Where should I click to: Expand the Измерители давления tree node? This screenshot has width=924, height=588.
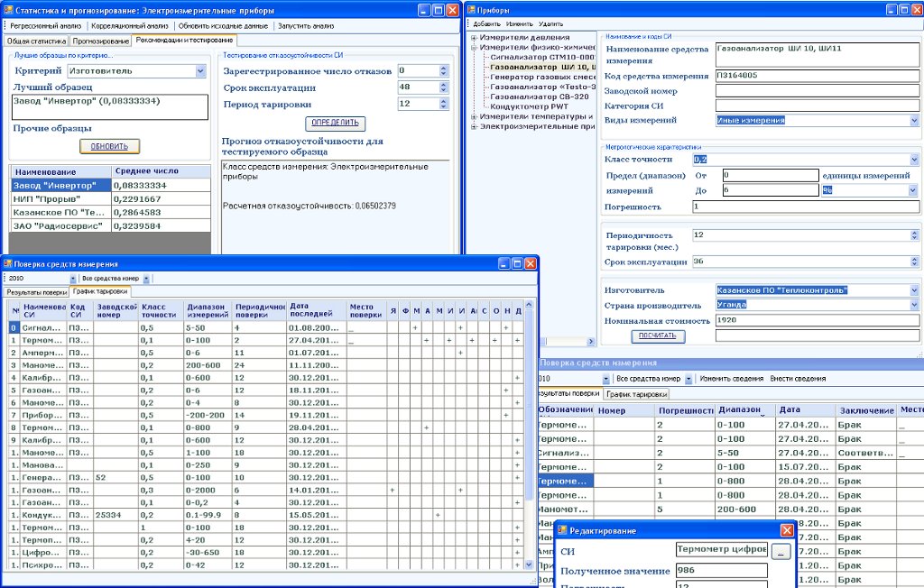click(x=474, y=37)
